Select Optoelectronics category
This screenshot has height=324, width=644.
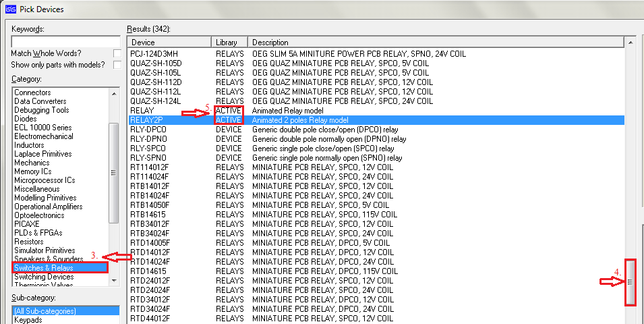click(x=39, y=215)
